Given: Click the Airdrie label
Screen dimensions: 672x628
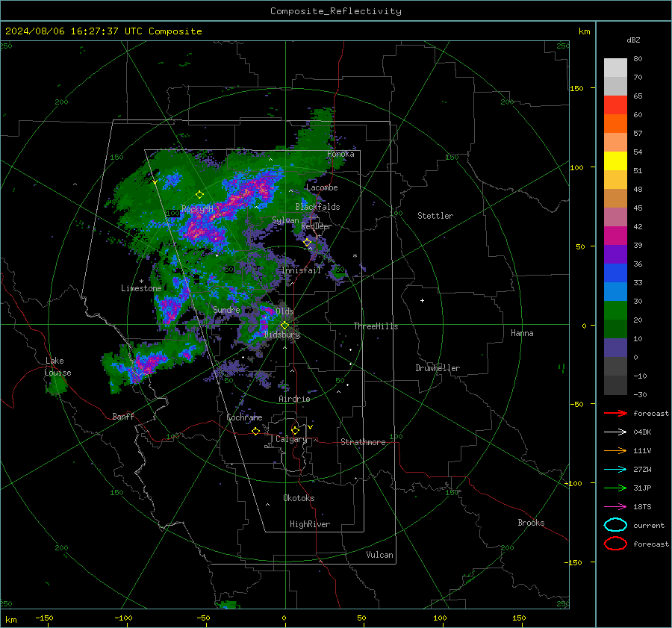Looking at the screenshot, I should (x=294, y=399).
